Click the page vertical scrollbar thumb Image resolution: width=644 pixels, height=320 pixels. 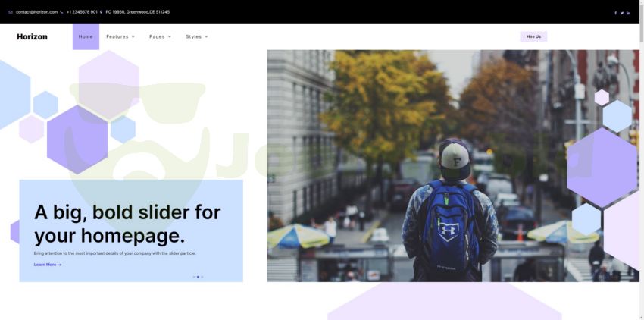[642, 20]
